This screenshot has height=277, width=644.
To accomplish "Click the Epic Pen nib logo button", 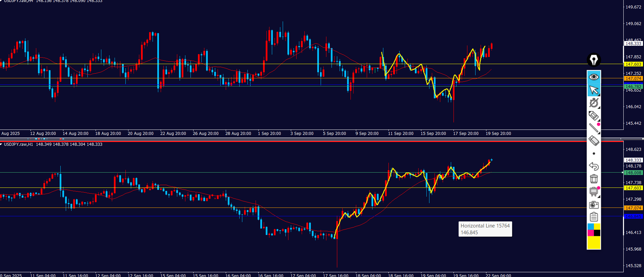I will [x=593, y=60].
